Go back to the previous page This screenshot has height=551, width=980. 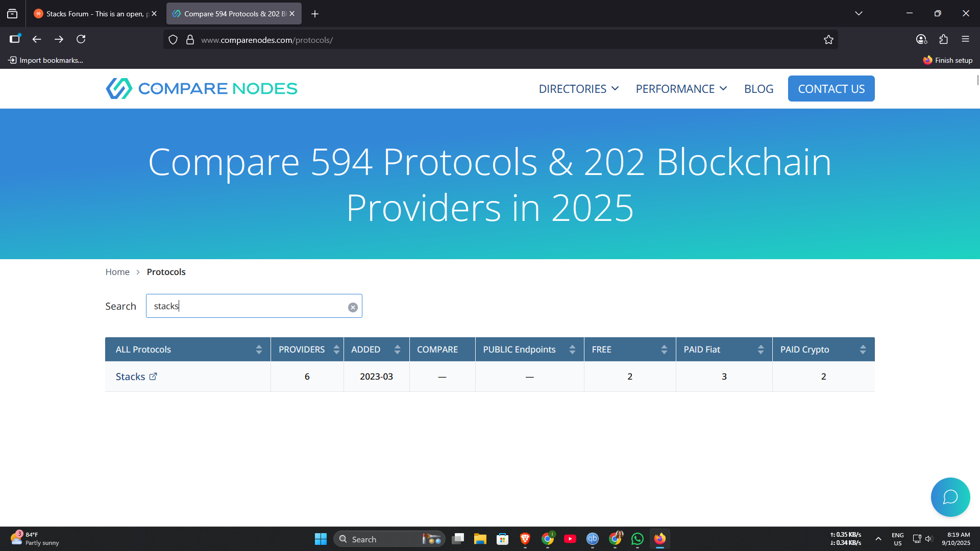click(x=37, y=39)
